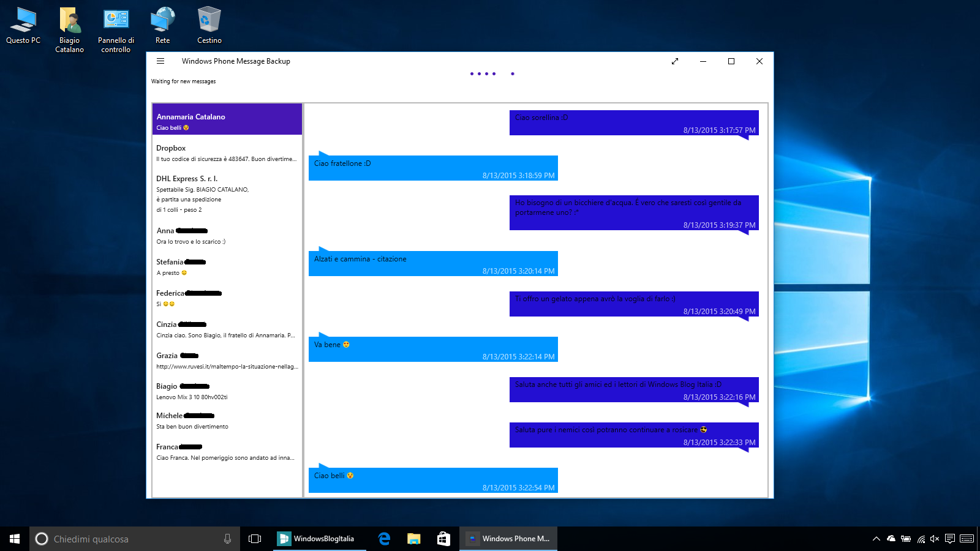The width and height of the screenshot is (980, 551).
Task: Open Cestino recycle bin icon
Action: click(x=209, y=26)
